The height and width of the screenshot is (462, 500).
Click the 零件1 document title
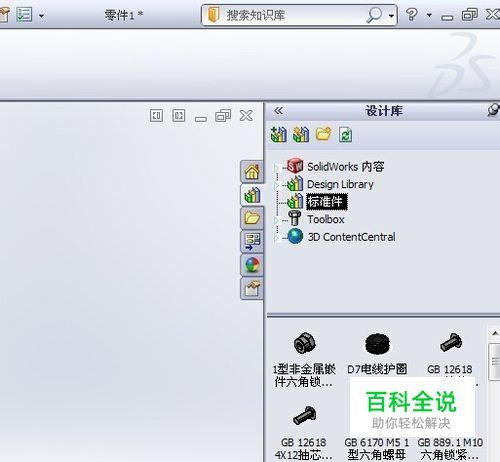pyautogui.click(x=124, y=15)
